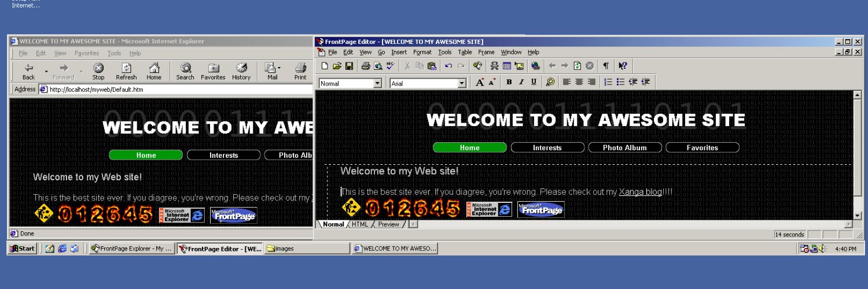The width and height of the screenshot is (868, 289).
Task: Click Internet Explorer Stop toolbar button
Action: 98,72
